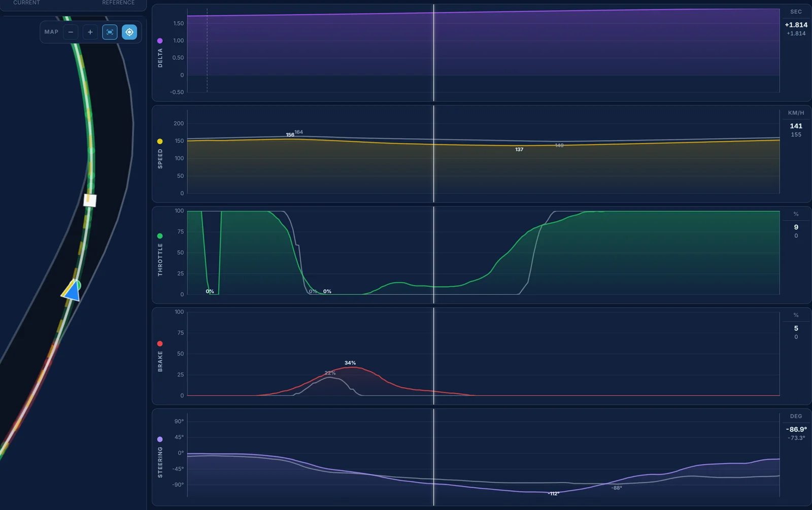Click the dashed vertical marker in Delta chart
Screen dimensions: 812x510
click(207, 51)
